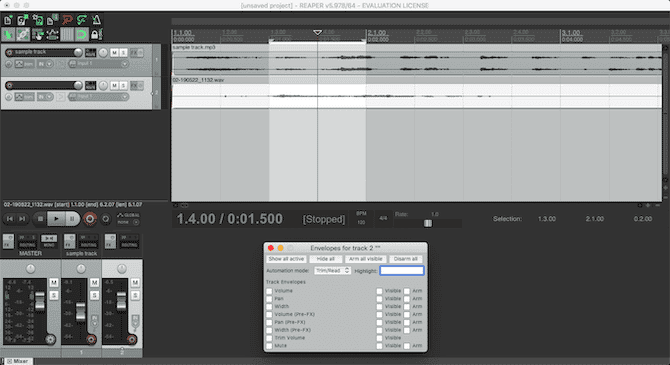
Task: Enable the Trim Volume envelope checkbox
Action: click(269, 338)
